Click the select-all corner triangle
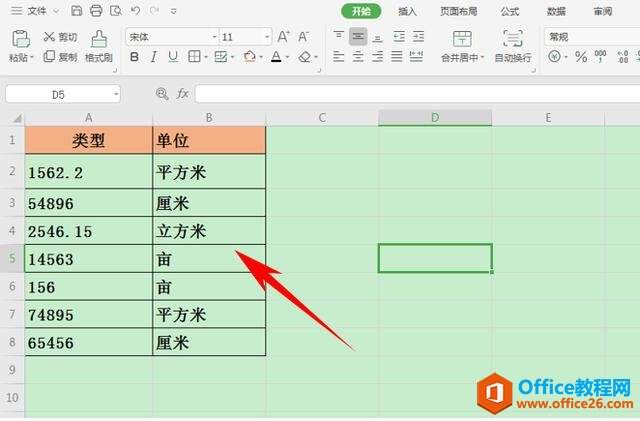The height and width of the screenshot is (421, 640). click(x=16, y=118)
